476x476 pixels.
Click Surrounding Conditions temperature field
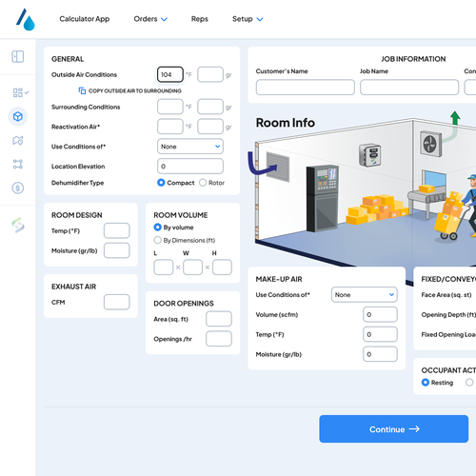pos(170,107)
